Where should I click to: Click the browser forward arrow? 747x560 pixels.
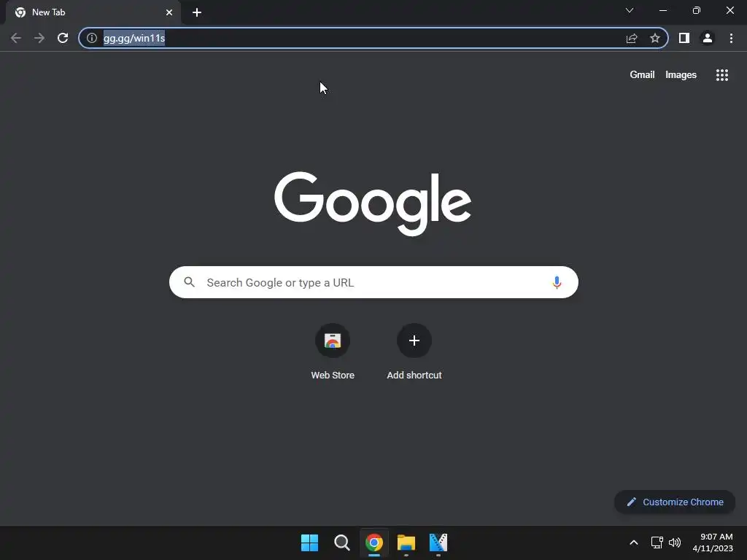(39, 38)
